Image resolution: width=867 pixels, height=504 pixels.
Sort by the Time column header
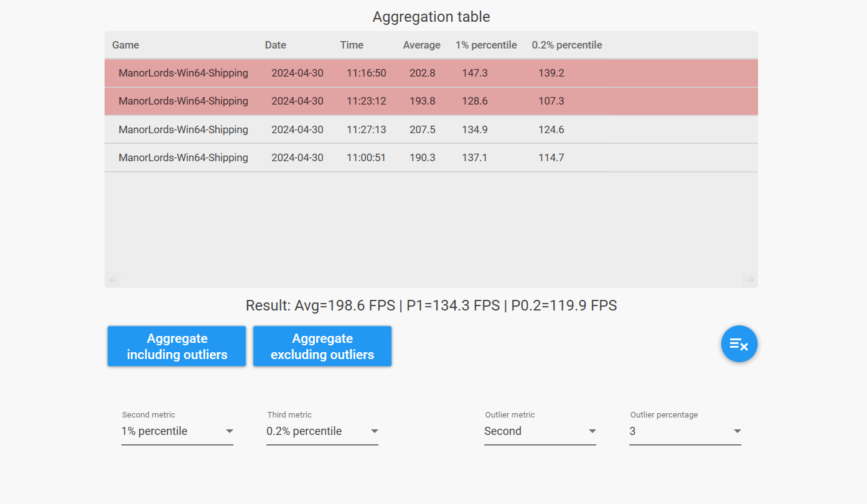click(352, 45)
